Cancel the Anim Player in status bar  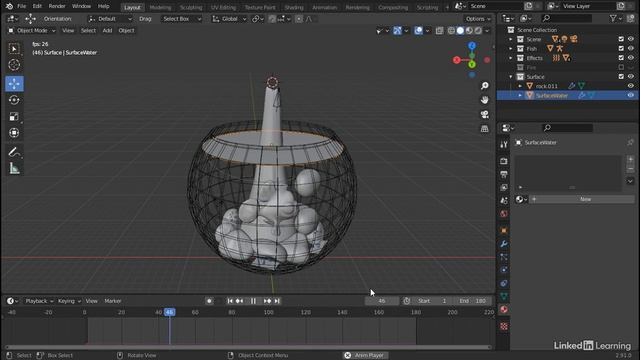click(347, 356)
